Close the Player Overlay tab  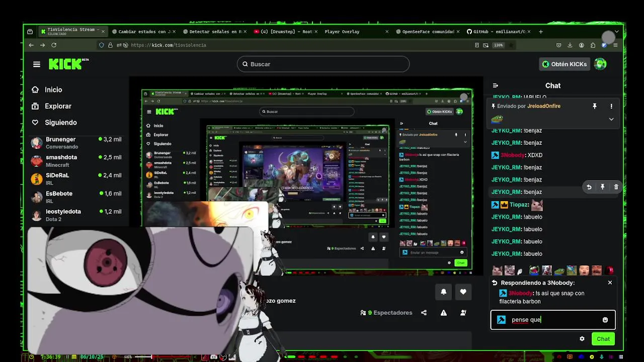pyautogui.click(x=387, y=32)
